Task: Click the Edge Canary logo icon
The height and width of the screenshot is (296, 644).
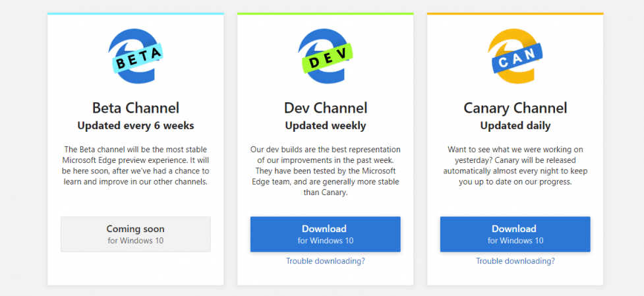Action: 515,56
